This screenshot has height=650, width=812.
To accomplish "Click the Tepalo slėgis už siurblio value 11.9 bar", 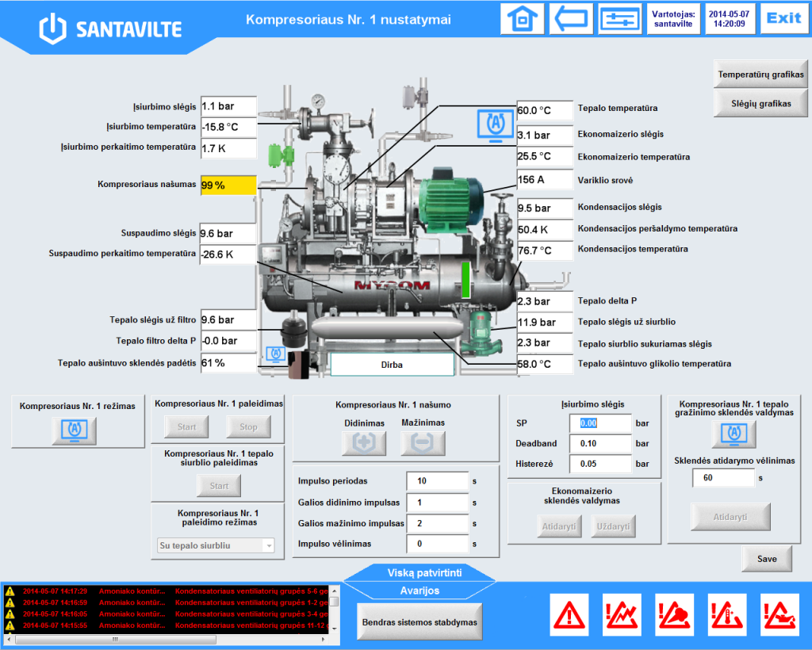I will (x=545, y=322).
